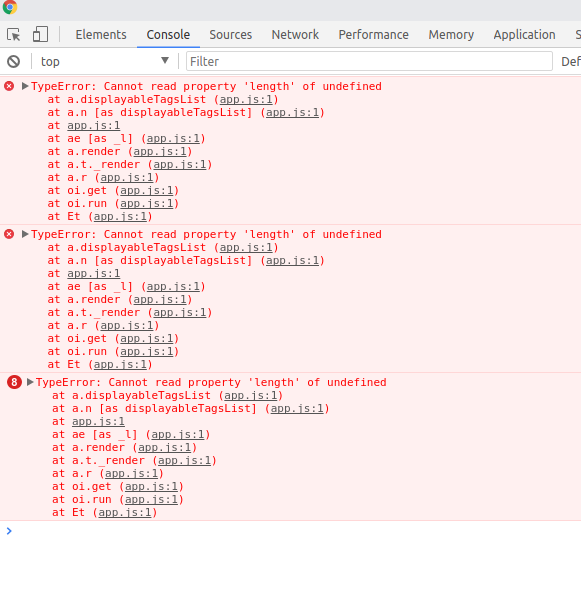Viewport: 581px width, 599px height.
Task: Open app.js:1 link in second a.n line
Action: [292, 260]
